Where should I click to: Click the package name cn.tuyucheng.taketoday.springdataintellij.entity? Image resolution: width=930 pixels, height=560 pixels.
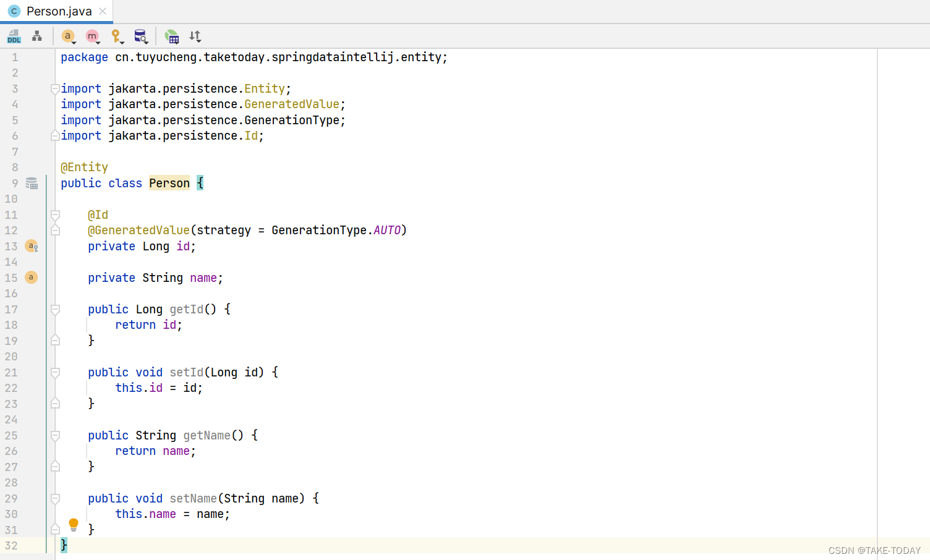pos(278,57)
